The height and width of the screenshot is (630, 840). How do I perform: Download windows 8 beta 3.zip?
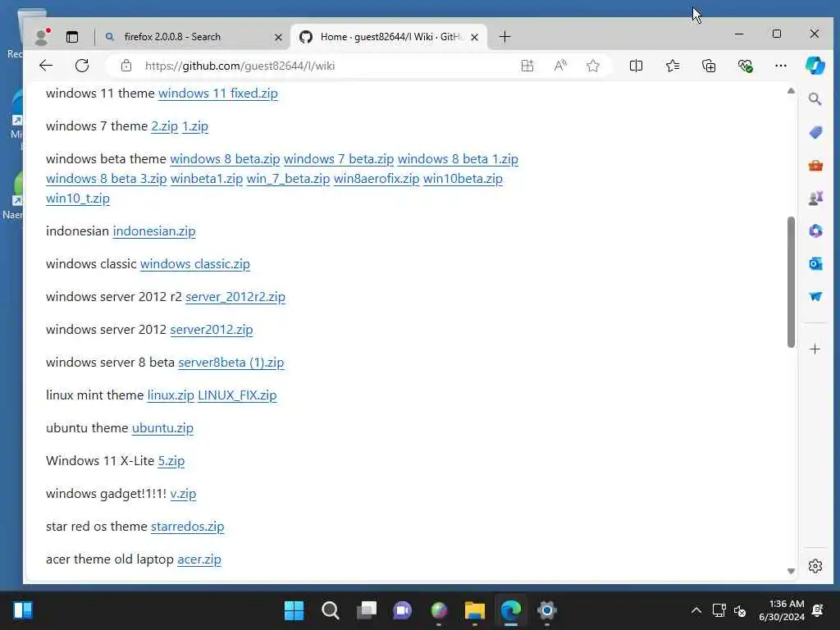click(x=107, y=178)
